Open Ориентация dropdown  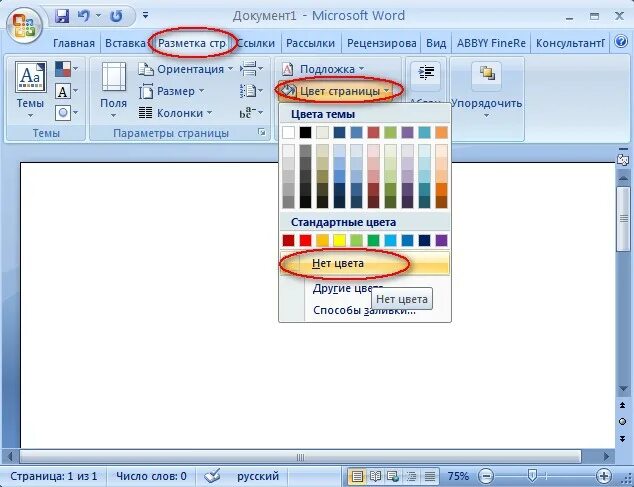[186, 69]
